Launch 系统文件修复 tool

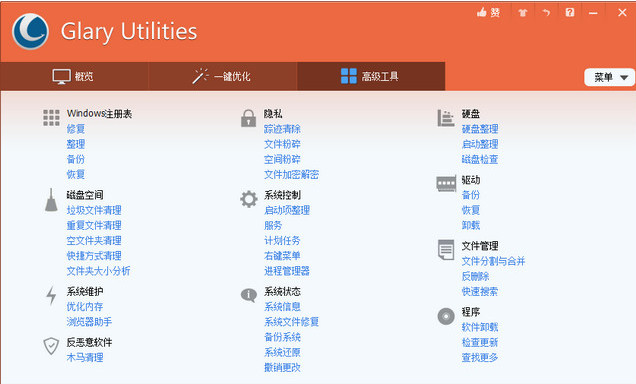tap(292, 322)
